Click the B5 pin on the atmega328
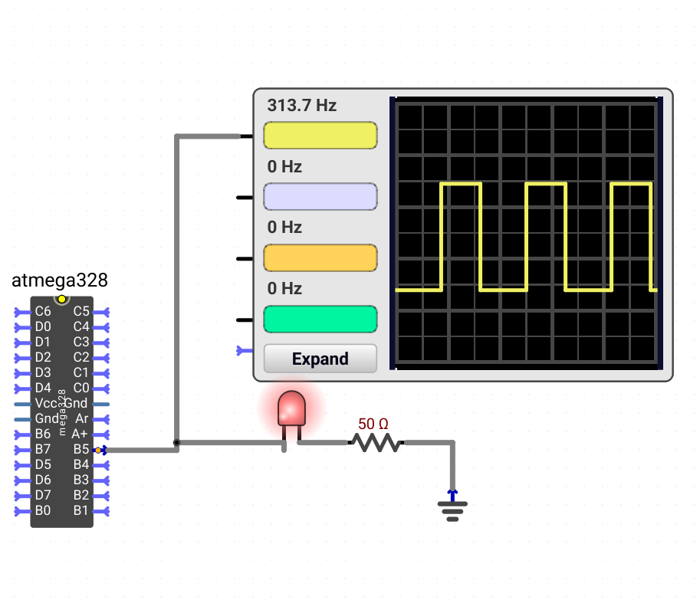 pyautogui.click(x=101, y=450)
